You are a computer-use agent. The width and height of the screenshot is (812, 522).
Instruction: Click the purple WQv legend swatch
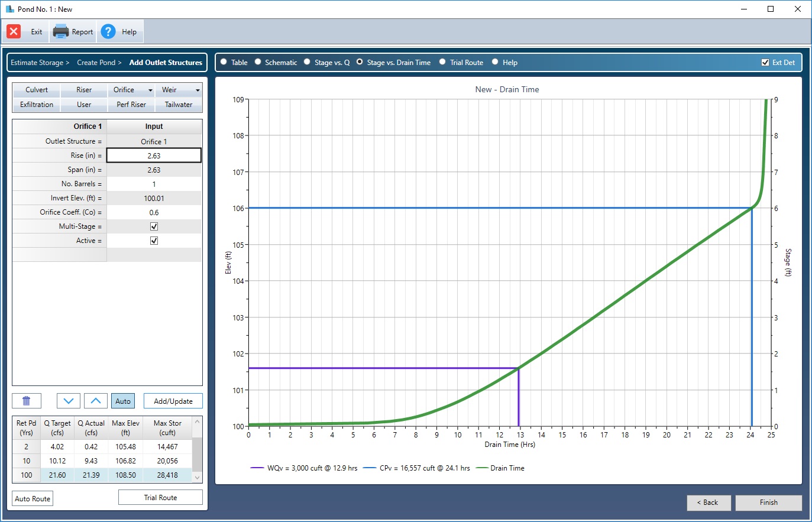pyautogui.click(x=257, y=468)
